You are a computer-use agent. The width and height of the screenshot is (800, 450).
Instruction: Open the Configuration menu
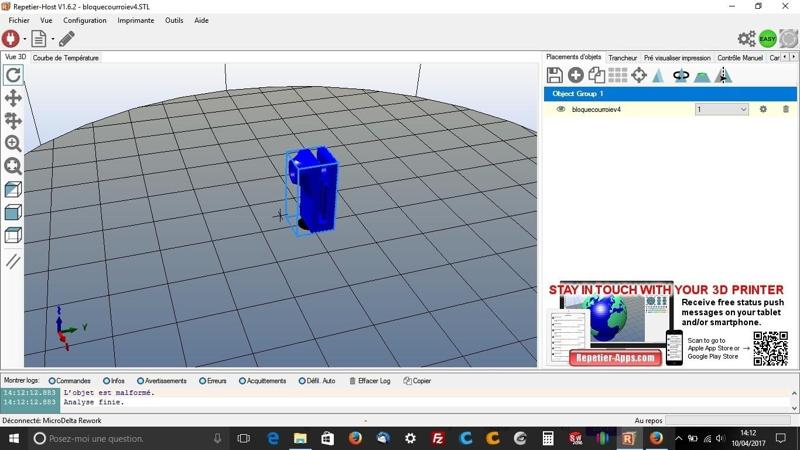[x=85, y=20]
